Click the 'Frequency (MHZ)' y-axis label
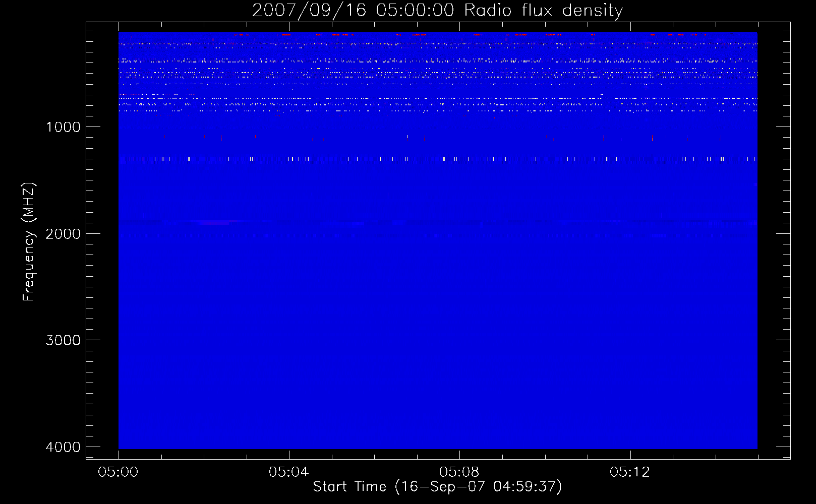The image size is (816, 504). pos(29,242)
